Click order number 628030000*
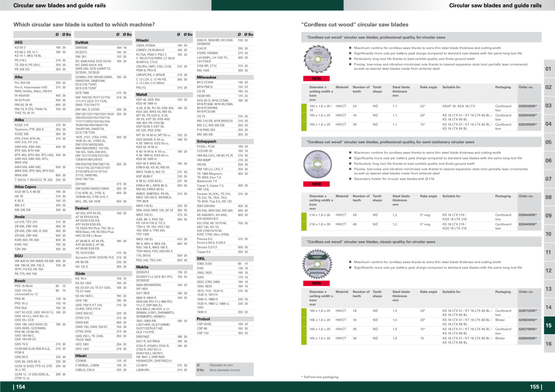This screenshot has width=555, height=392. coord(527,106)
